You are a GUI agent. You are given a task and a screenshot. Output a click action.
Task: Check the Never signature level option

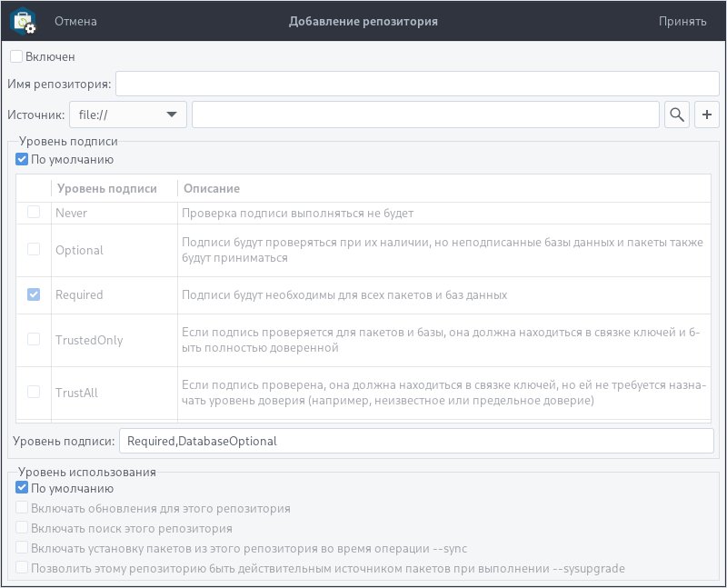click(x=33, y=212)
